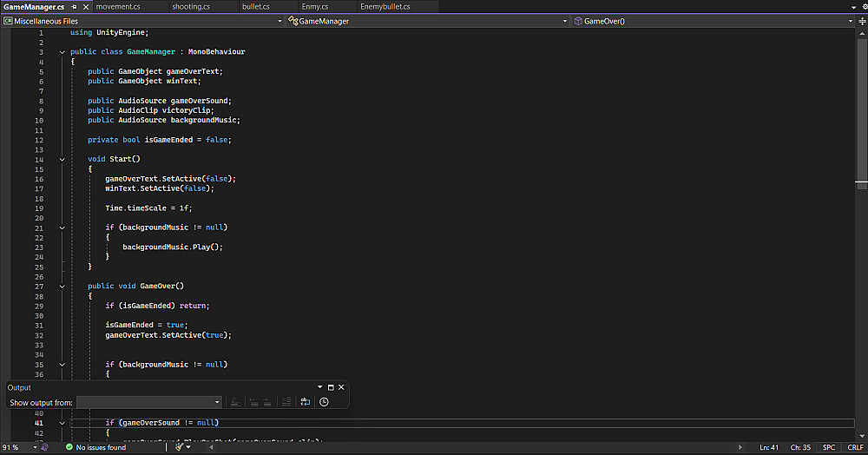The width and height of the screenshot is (868, 455).
Task: Click line number 12 in the gutter
Action: point(39,140)
